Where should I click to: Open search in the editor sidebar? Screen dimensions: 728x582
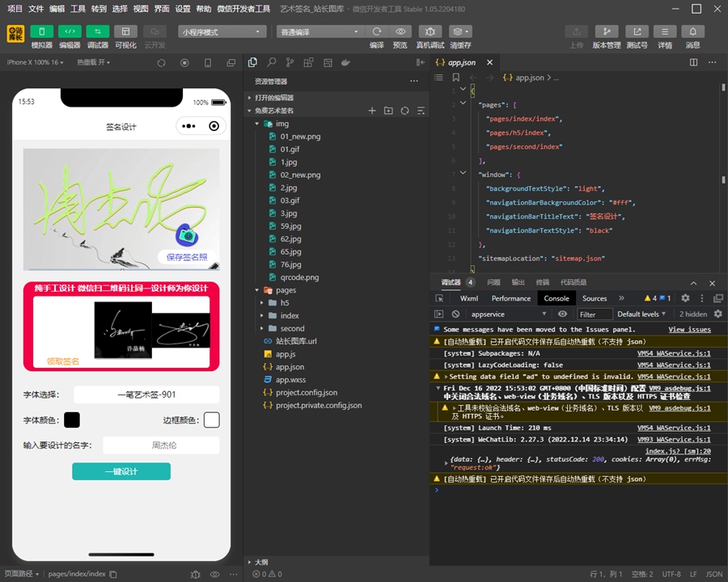click(271, 62)
